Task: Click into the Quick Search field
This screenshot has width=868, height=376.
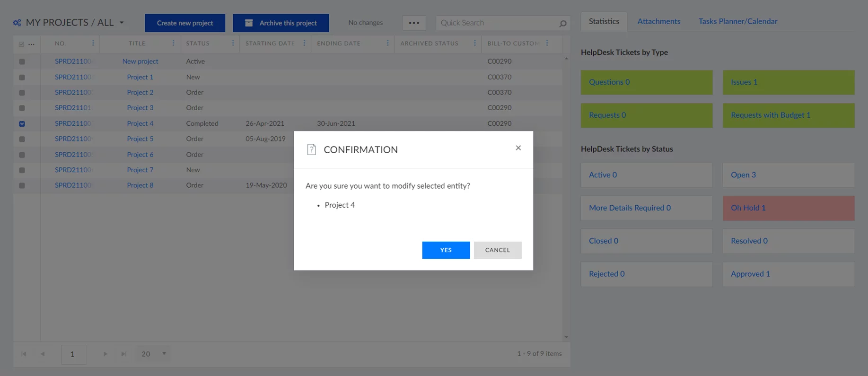Action: [497, 23]
